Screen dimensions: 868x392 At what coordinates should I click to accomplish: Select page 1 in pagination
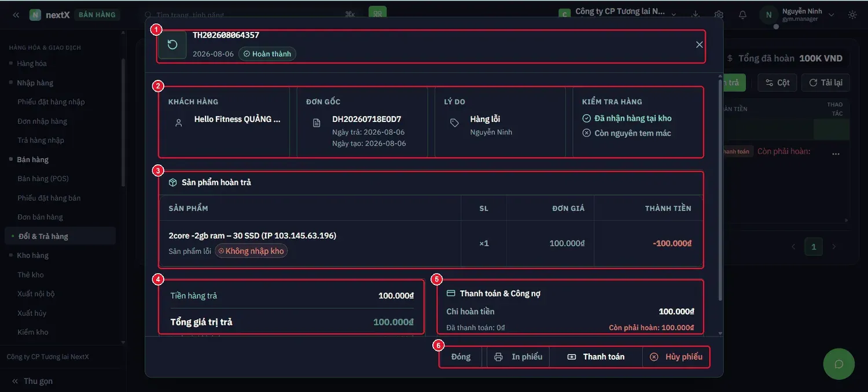(x=814, y=247)
